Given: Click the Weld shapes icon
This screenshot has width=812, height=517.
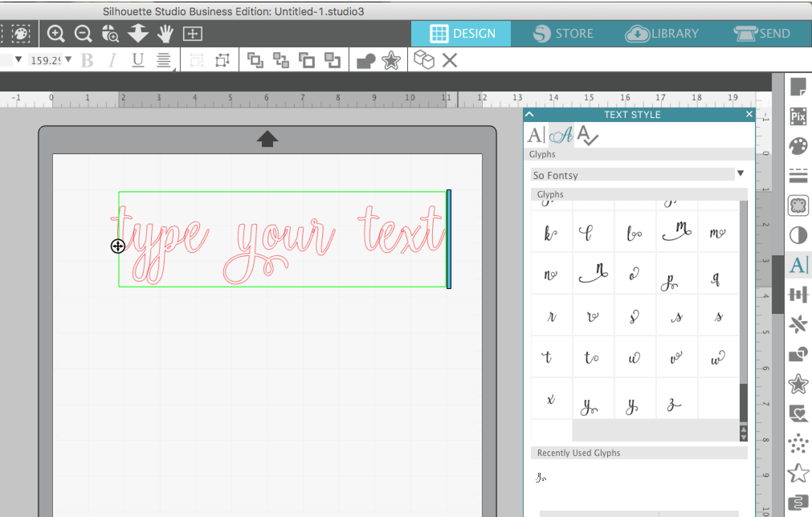Looking at the screenshot, I should (365, 61).
